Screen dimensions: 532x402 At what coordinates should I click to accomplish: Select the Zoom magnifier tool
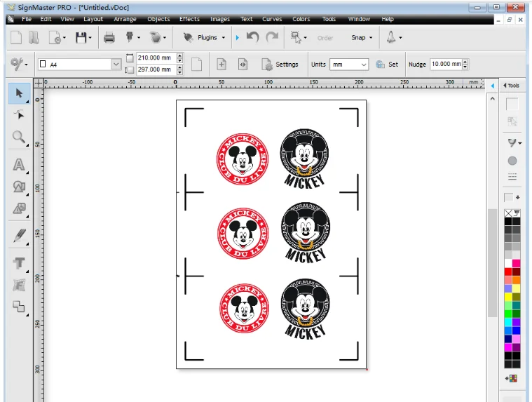19,138
